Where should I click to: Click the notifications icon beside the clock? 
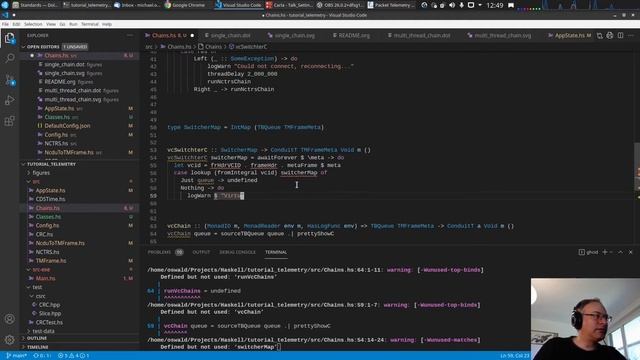pyautogui.click(x=511, y=5)
